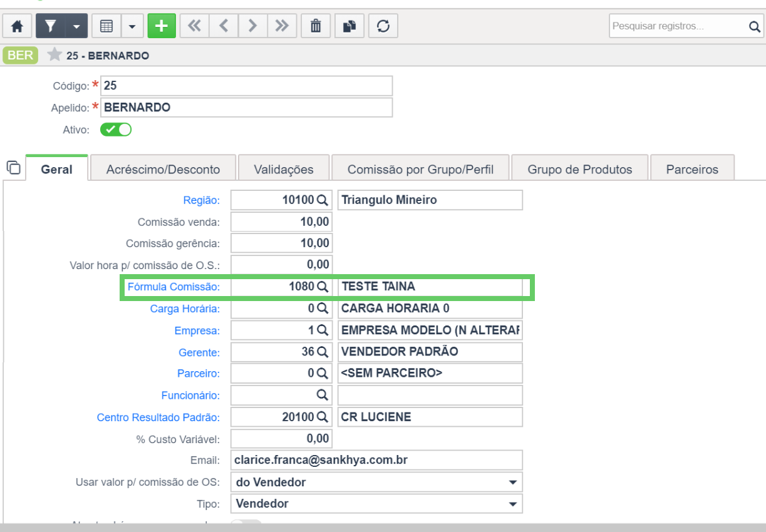Search Funcionário with lookup magnifier
766x532 pixels.
322,395
